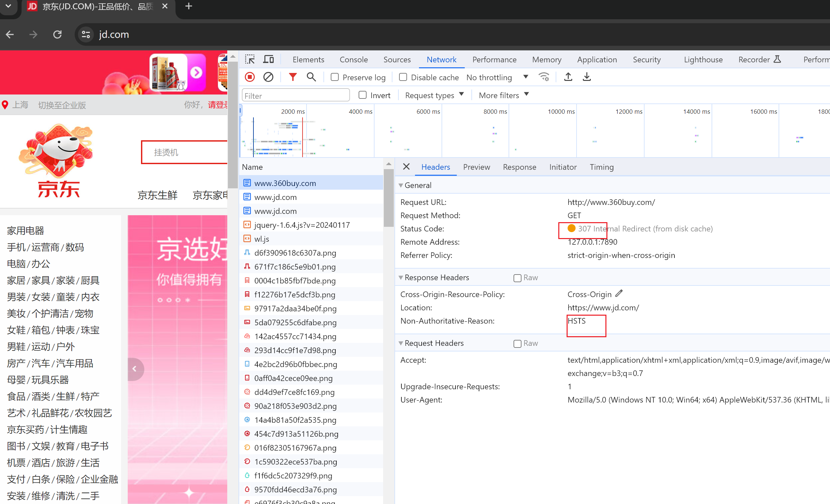The image size is (830, 504).
Task: Stop recording network log
Action: [x=249, y=77]
